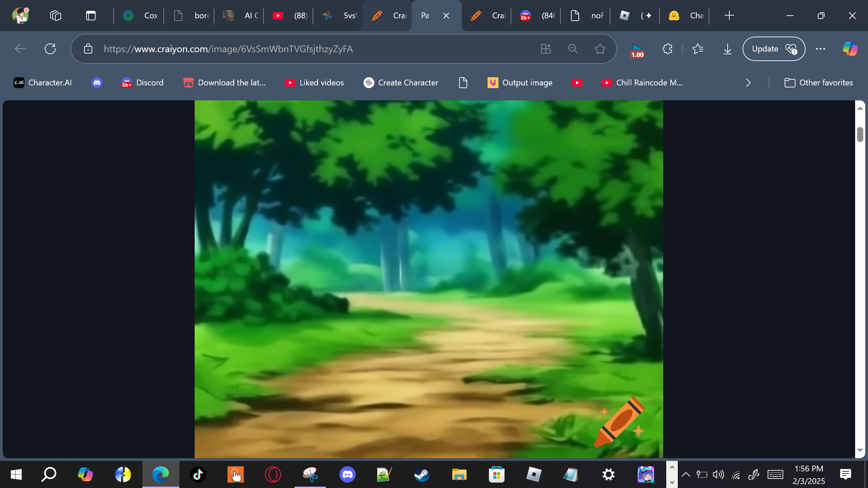Open a new browser tab
This screenshot has width=868, height=488.
pos(729,16)
